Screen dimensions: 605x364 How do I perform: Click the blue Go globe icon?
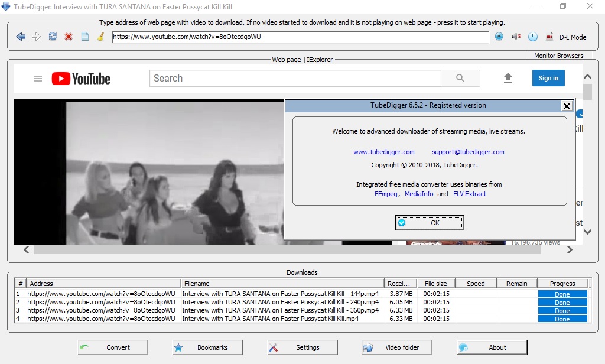click(x=499, y=37)
